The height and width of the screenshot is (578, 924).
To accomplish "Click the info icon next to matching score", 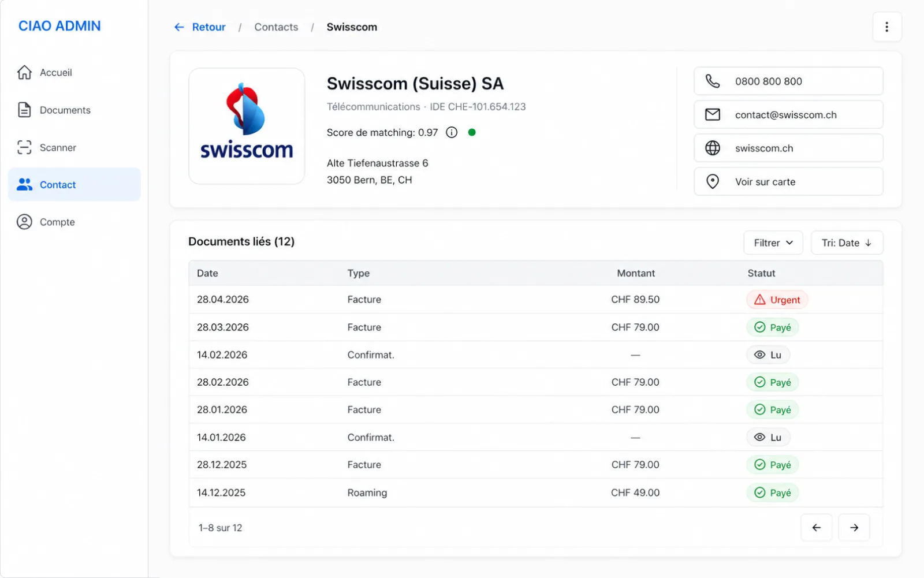I will pos(452,132).
